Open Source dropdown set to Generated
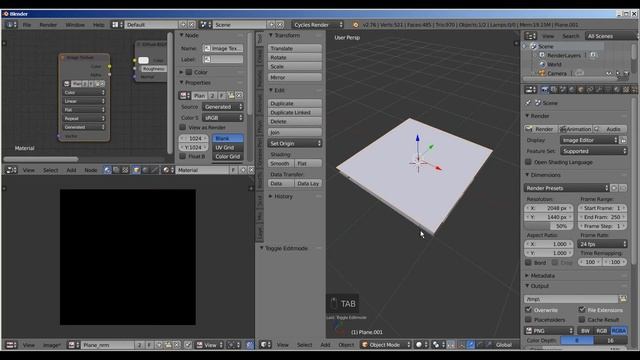640x360 pixels. pos(223,107)
